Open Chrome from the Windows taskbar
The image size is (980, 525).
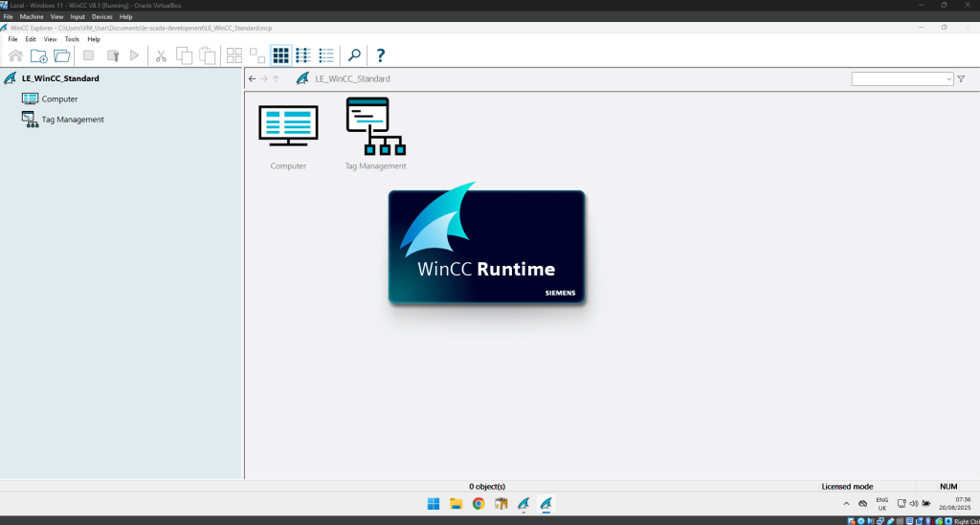pyautogui.click(x=478, y=504)
